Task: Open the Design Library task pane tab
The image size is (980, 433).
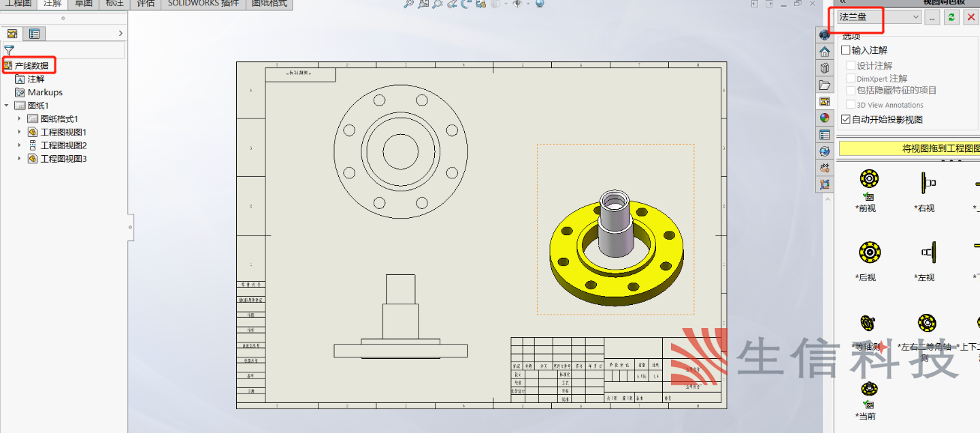Action: coord(825,68)
